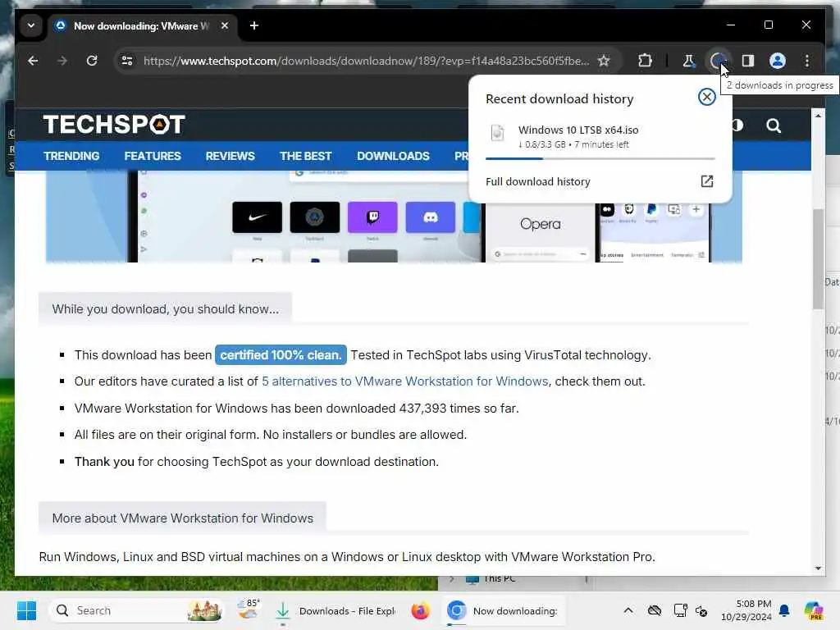The height and width of the screenshot is (630, 840).
Task: Click the Opera ad banner image
Action: (x=394, y=217)
